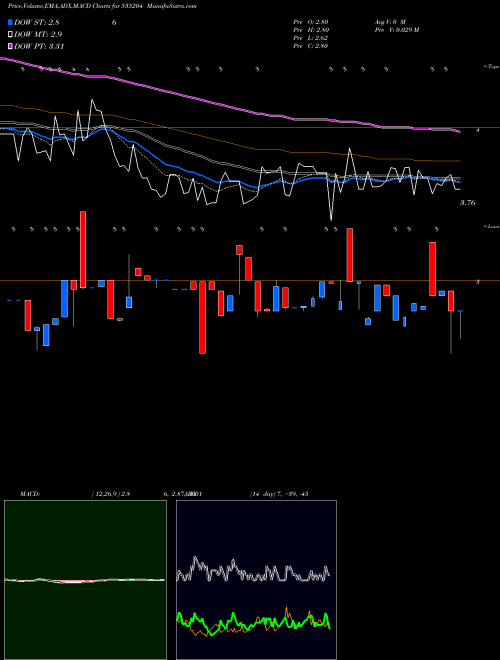Click the price axis label 4
Viewport: 500px width, 660px height.
click(477, 130)
